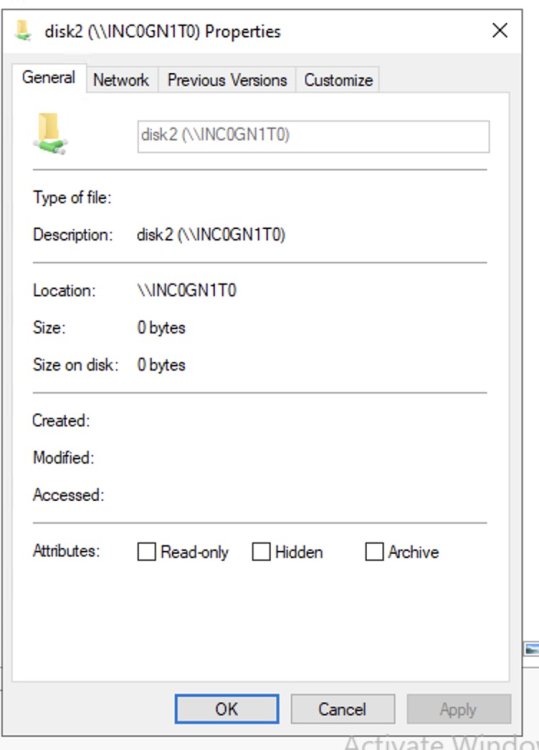Click the Location label

pos(64,290)
